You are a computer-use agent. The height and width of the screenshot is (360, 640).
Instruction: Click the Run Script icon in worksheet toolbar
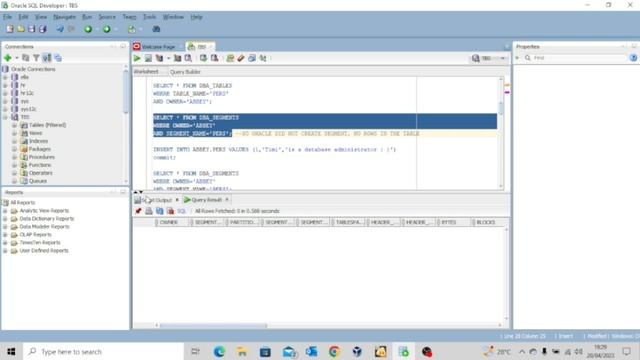148,58
